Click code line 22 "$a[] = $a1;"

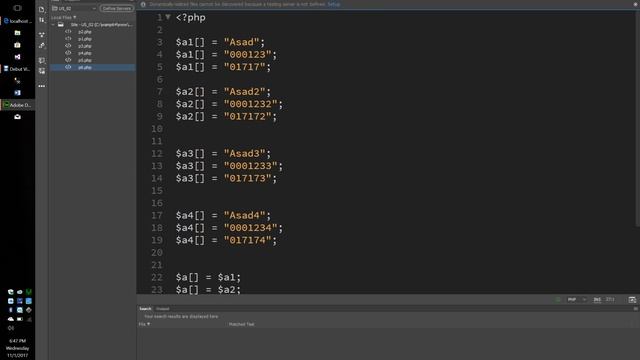pos(208,278)
